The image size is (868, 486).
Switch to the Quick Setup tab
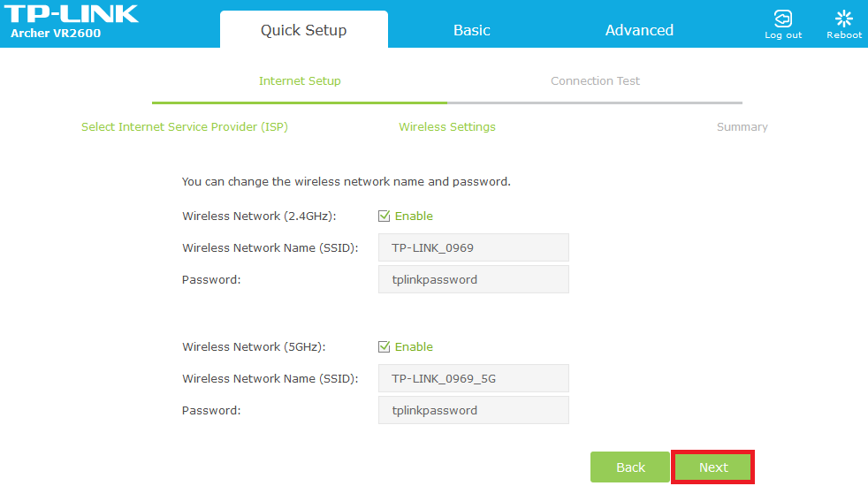click(303, 30)
